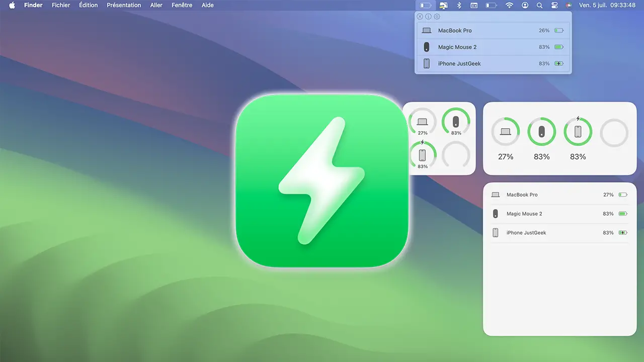Click the mouse icon in the popover list
This screenshot has height=362, width=644.
(427, 47)
